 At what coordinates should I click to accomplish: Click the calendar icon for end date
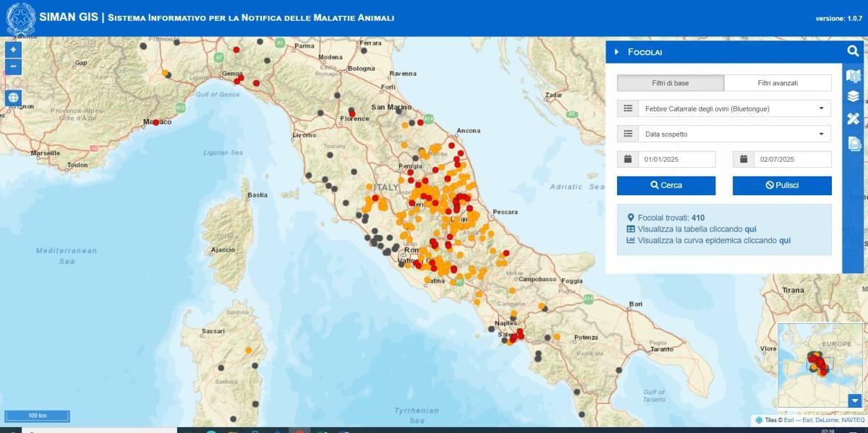pos(743,159)
